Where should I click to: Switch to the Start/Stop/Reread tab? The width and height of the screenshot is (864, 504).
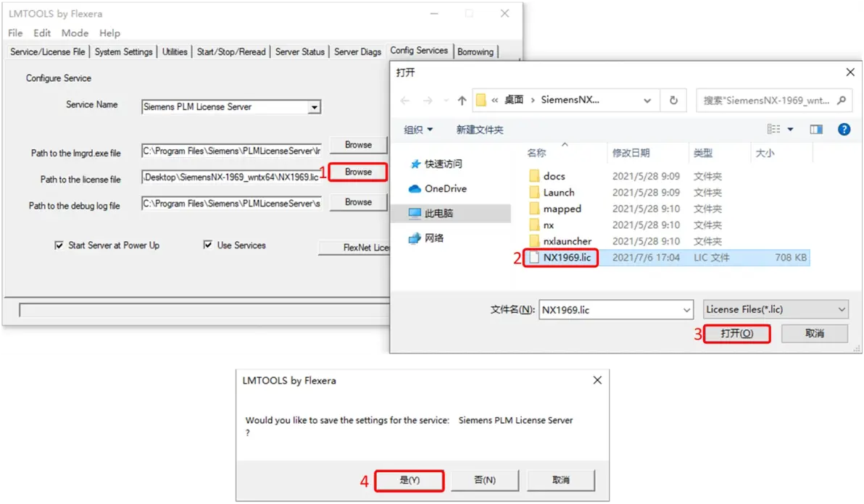tap(231, 51)
